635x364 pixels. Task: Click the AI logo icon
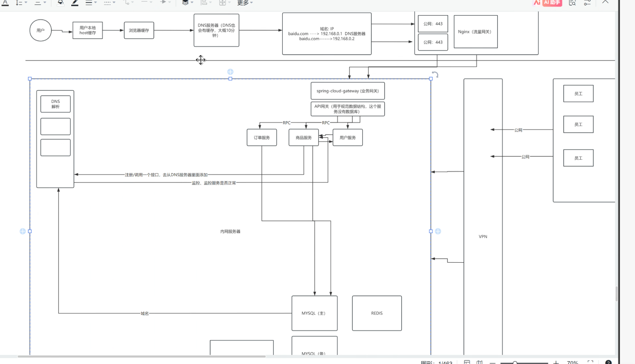click(537, 3)
